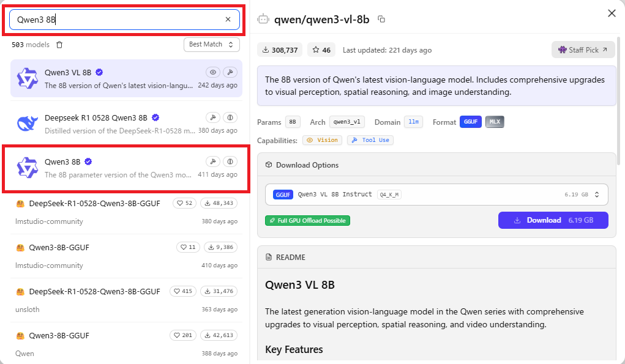The height and width of the screenshot is (364, 625).
Task: Click the tool use hammer badge on Qwen3 VL 8B
Action: [x=230, y=72]
